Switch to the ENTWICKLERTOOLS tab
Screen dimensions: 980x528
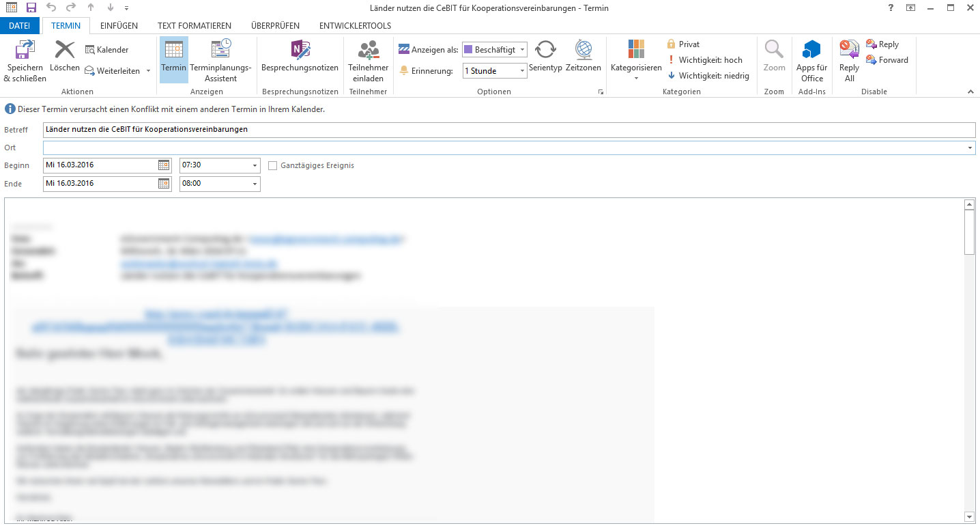click(355, 26)
